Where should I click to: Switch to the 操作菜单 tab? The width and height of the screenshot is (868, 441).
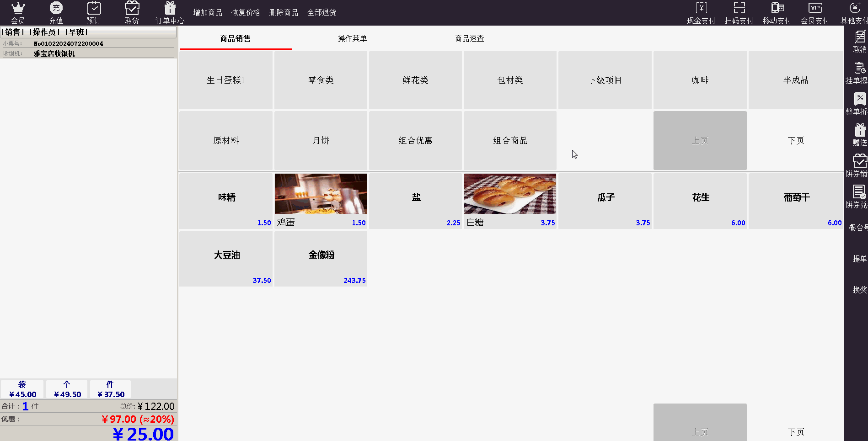(352, 38)
